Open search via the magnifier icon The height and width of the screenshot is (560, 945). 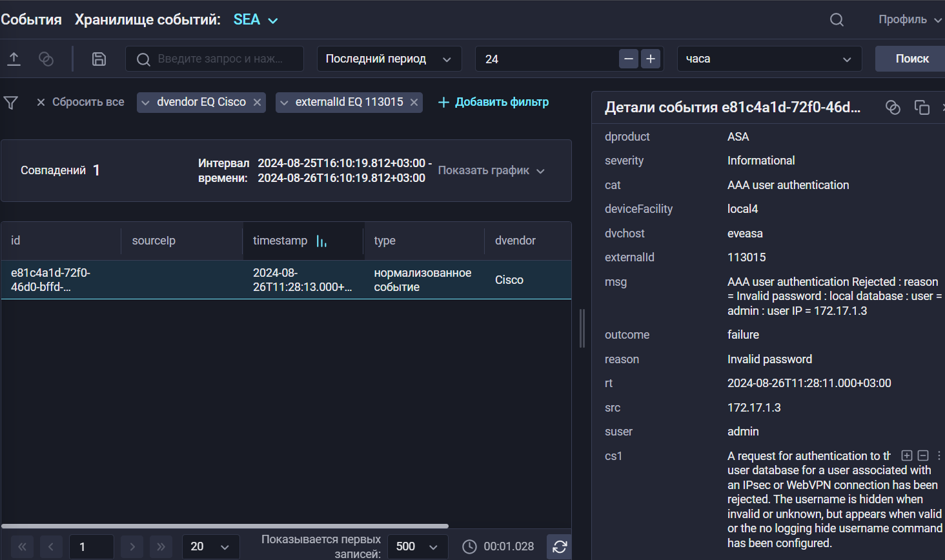click(837, 19)
